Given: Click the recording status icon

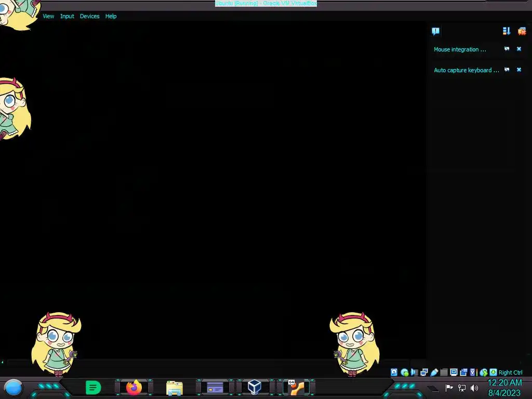Looking at the screenshot, I should pyautogui.click(x=463, y=372).
